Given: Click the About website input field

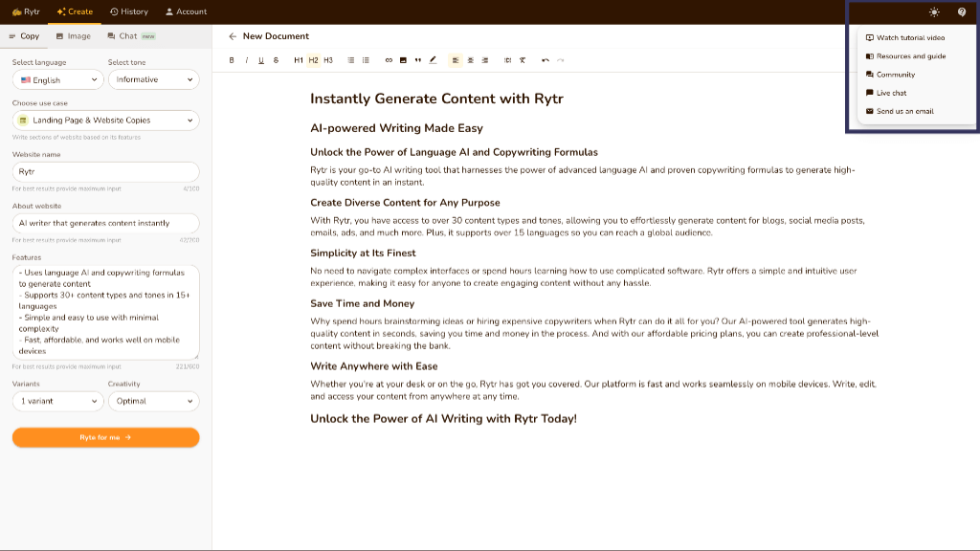Looking at the screenshot, I should 105,223.
